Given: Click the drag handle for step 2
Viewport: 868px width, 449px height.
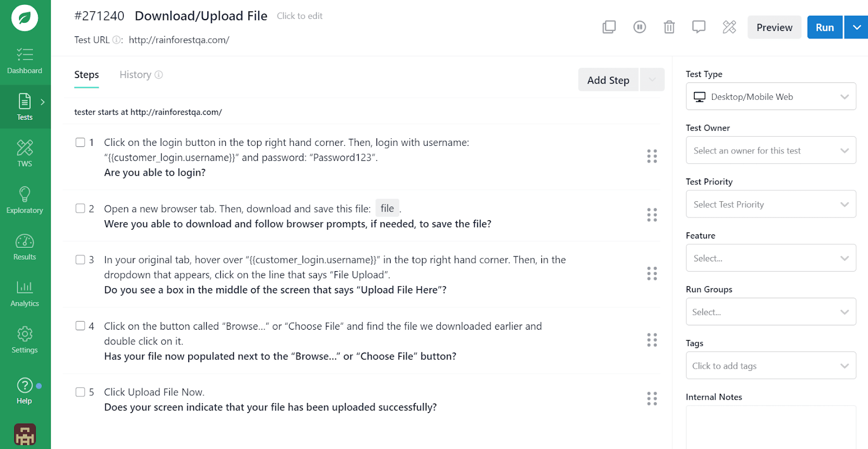Looking at the screenshot, I should coord(652,215).
